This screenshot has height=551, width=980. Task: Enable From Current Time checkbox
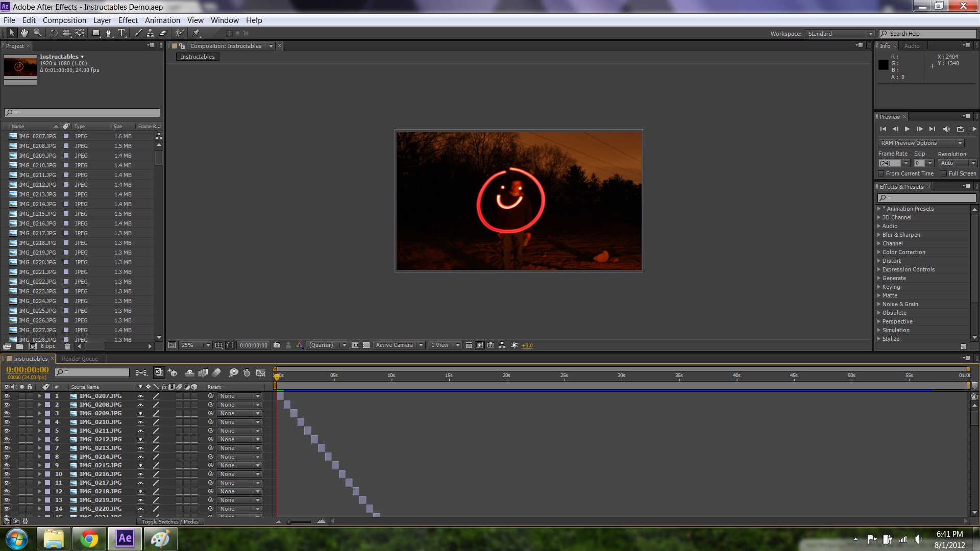(x=881, y=173)
